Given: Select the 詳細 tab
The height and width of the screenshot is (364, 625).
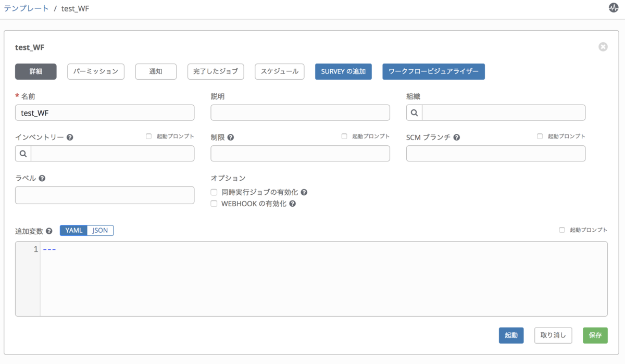Looking at the screenshot, I should [x=36, y=71].
